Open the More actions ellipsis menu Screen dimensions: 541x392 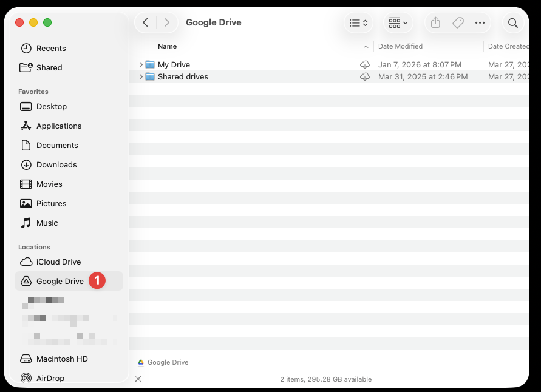[480, 23]
